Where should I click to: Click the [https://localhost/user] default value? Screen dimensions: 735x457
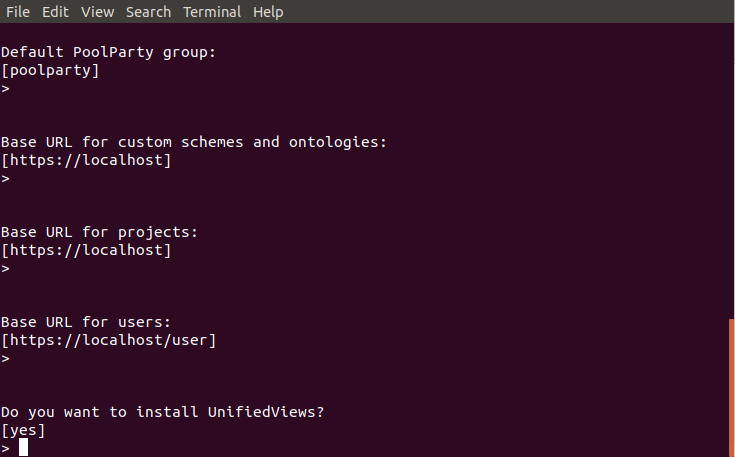(x=109, y=340)
